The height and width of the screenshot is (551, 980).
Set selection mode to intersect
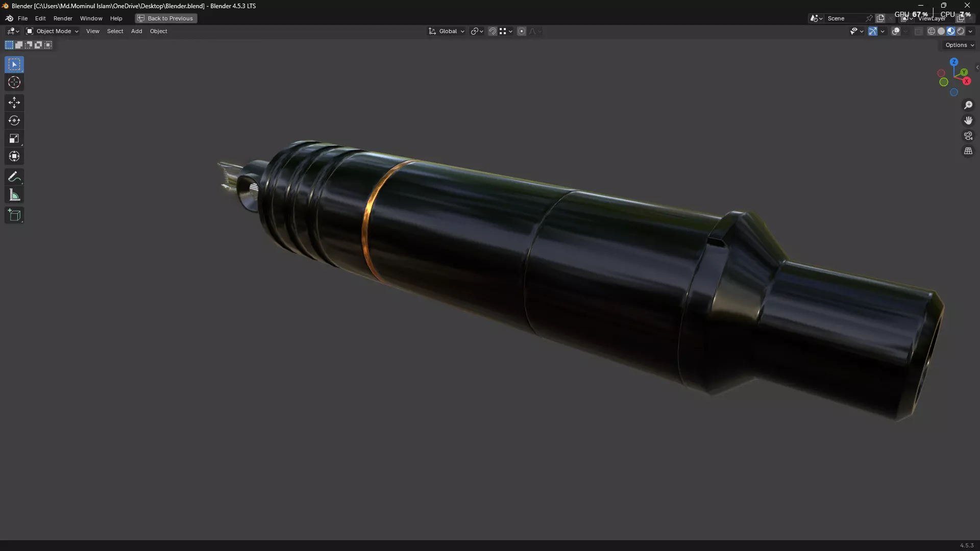coord(48,45)
